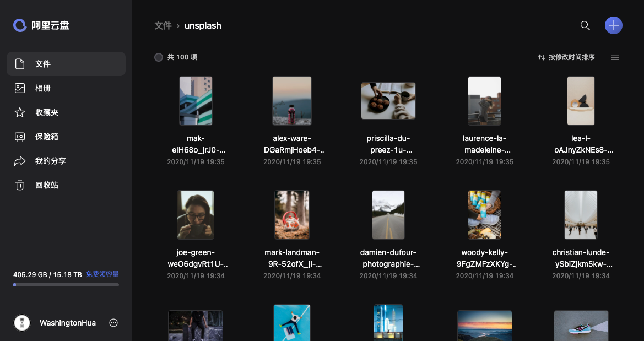Open the 文件 menu item in sidebar

coord(66,64)
